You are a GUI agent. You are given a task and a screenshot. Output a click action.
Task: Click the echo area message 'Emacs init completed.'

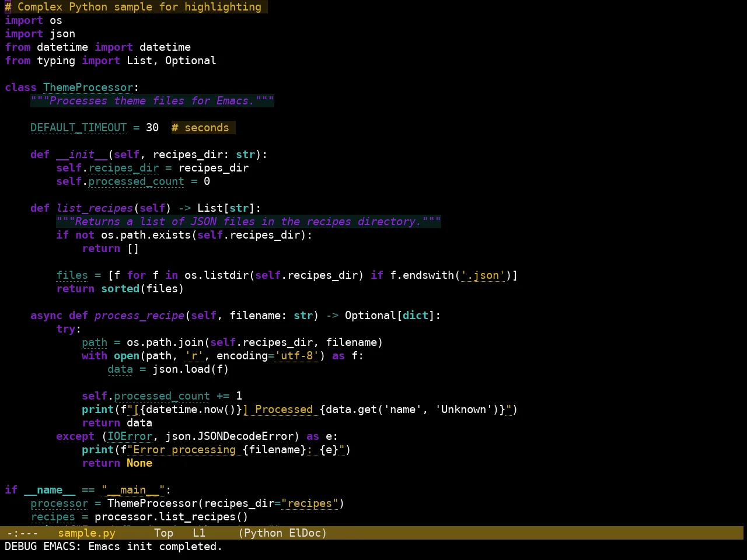155,547
